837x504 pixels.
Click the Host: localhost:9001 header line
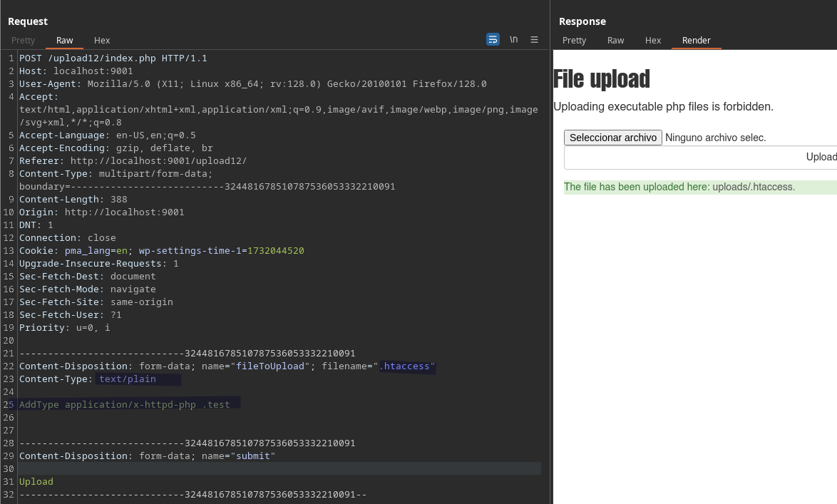pos(76,71)
